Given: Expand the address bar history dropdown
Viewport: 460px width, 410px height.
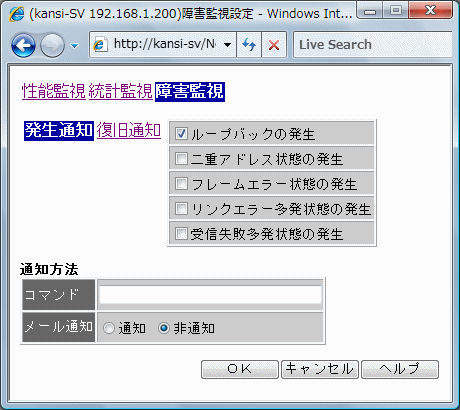Looking at the screenshot, I should point(228,45).
